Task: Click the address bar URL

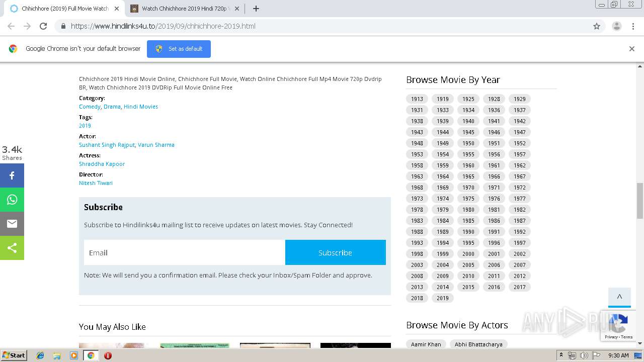Action: click(163, 26)
